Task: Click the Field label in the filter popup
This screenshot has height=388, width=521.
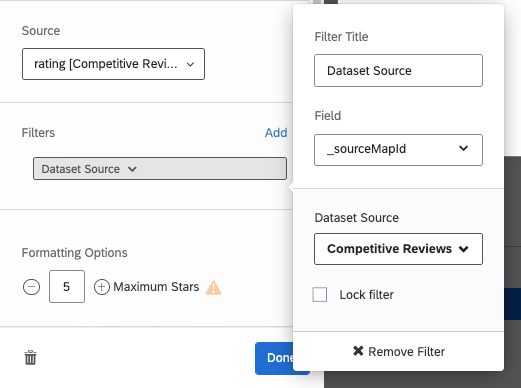Action: pos(328,116)
